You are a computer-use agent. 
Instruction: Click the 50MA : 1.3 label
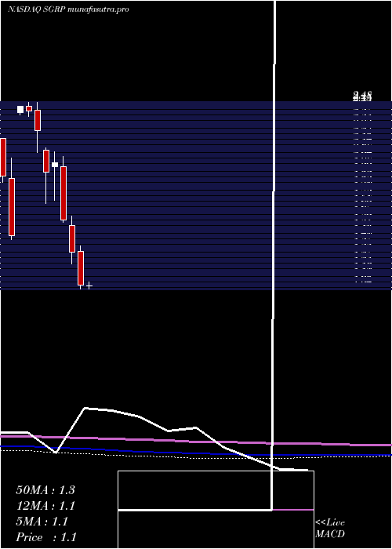coord(45,490)
